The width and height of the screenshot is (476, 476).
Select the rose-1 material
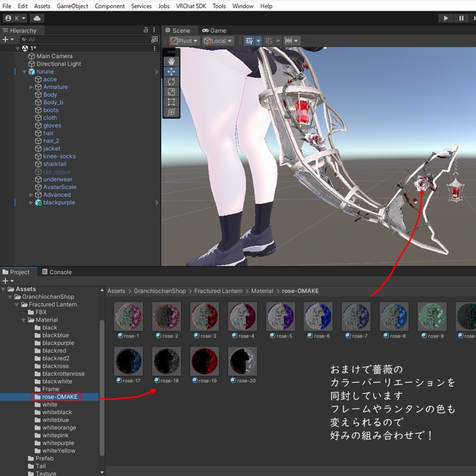pos(128,320)
